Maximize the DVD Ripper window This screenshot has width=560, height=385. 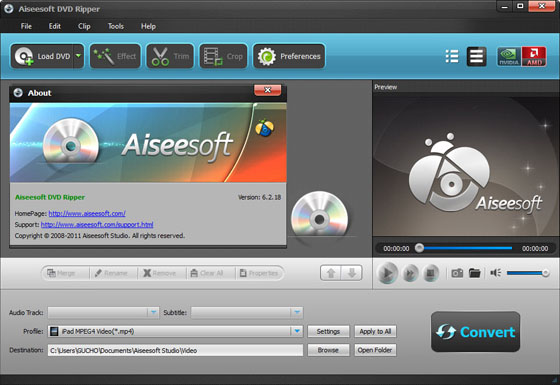[520, 6]
